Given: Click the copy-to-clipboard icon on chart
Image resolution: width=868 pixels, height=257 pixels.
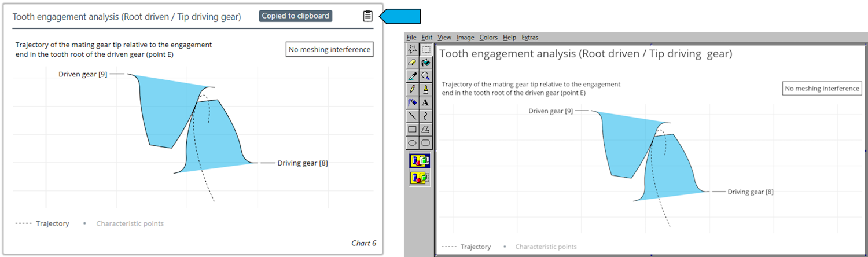Looking at the screenshot, I should click(x=367, y=16).
